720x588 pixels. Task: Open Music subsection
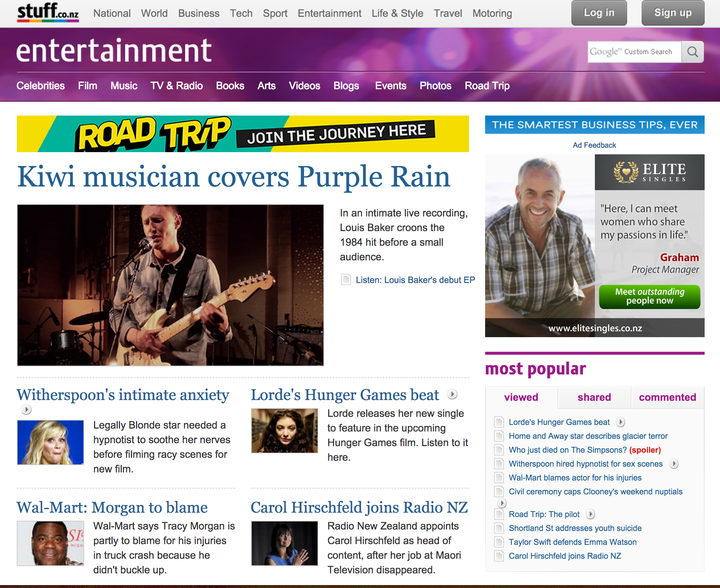(x=124, y=86)
